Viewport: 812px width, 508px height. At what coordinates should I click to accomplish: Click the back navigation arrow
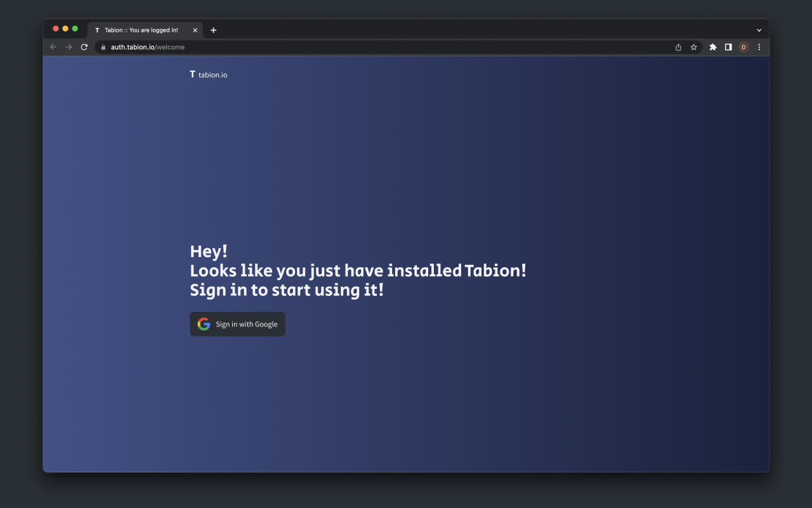point(53,46)
